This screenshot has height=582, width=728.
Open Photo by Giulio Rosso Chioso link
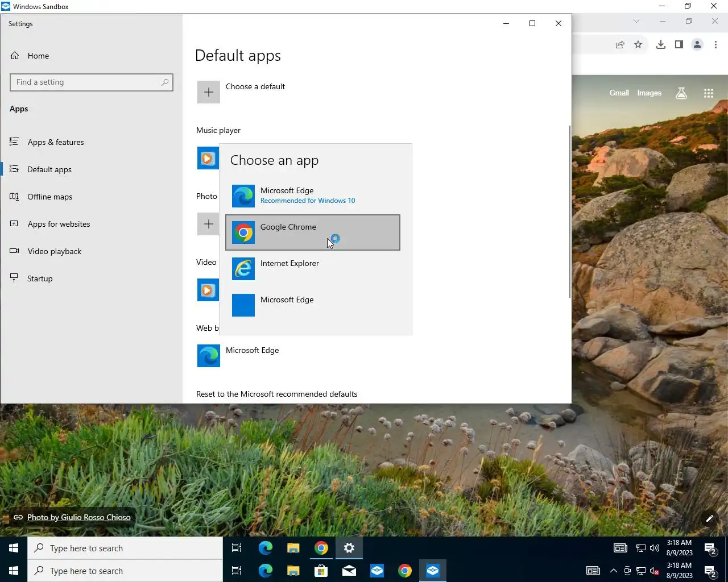79,517
